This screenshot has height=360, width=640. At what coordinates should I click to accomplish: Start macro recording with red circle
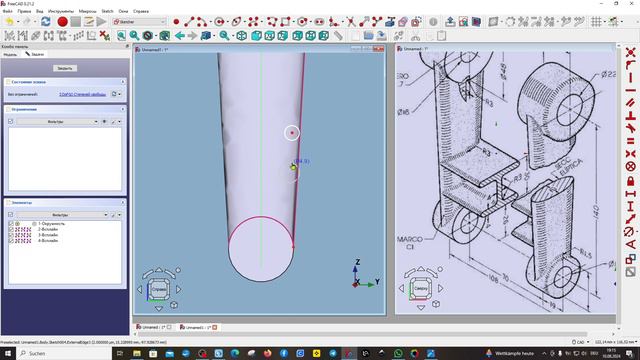62,22
